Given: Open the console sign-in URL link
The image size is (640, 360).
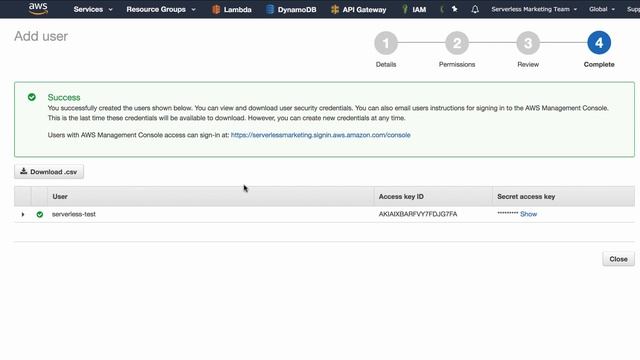Looking at the screenshot, I should pyautogui.click(x=320, y=135).
